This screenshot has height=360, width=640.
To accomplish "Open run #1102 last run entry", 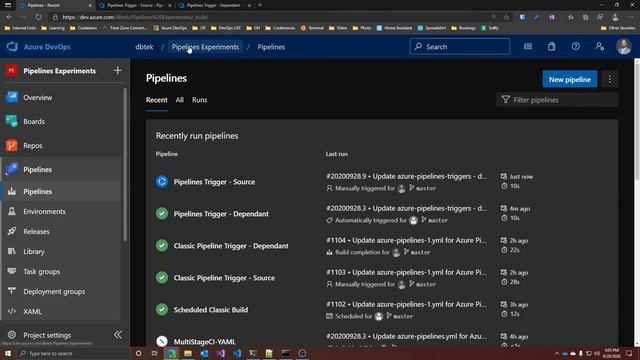I will point(407,304).
